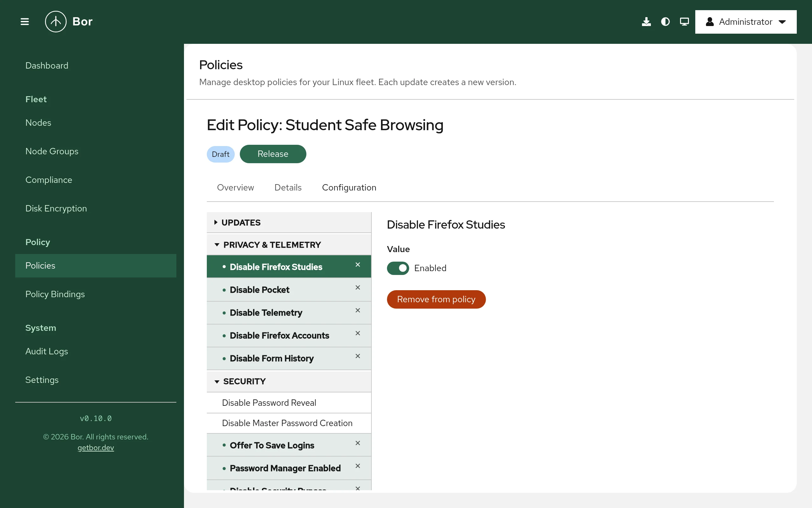
Task: Select Offer To Save Logins item
Action: (289, 445)
